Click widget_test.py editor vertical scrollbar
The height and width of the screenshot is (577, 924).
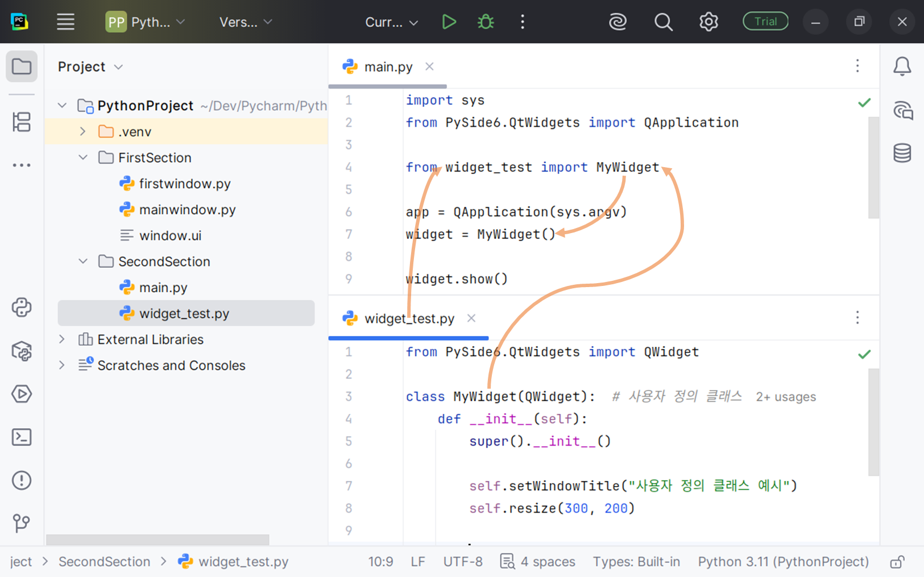click(x=874, y=422)
